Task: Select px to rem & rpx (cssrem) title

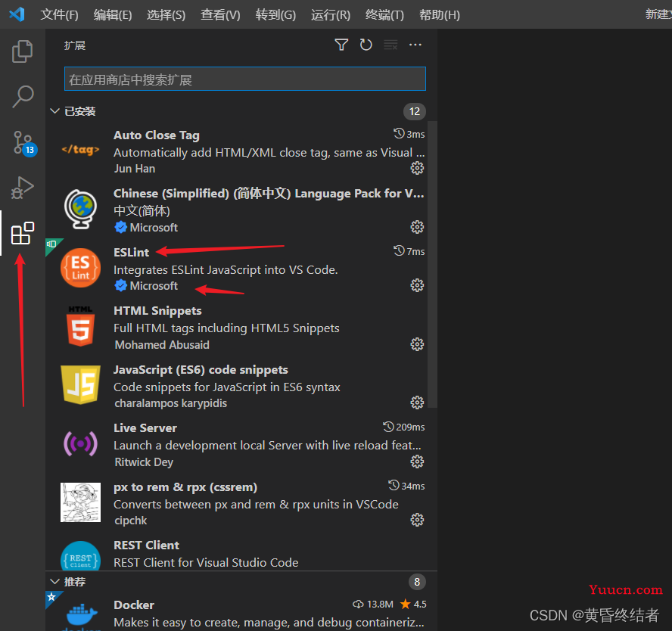Action: click(185, 487)
